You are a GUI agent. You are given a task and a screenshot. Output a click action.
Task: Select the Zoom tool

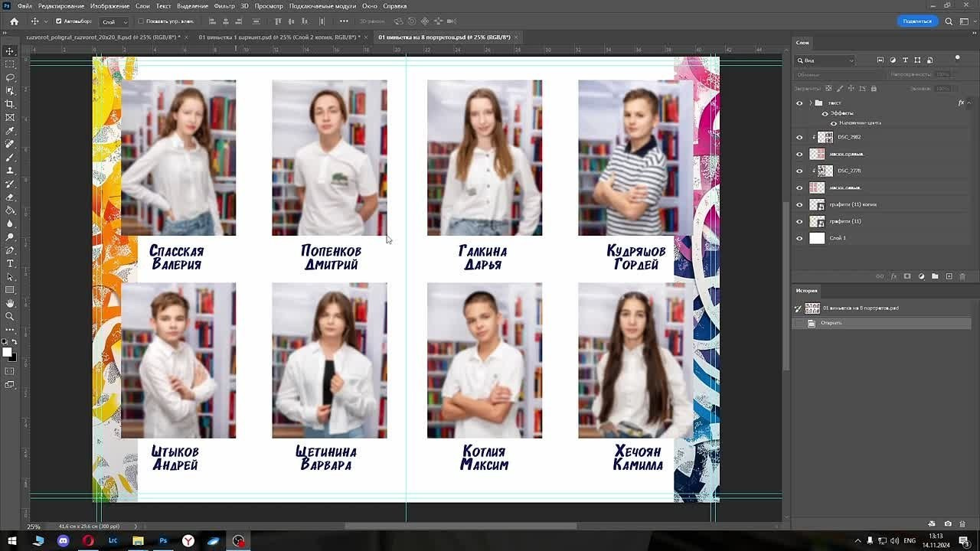point(10,318)
